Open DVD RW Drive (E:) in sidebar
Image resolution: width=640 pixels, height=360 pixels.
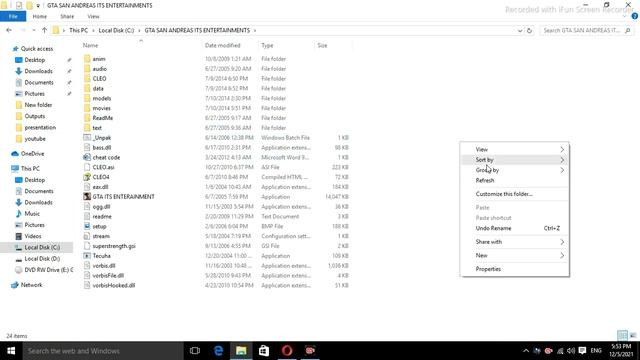[x=44, y=270]
